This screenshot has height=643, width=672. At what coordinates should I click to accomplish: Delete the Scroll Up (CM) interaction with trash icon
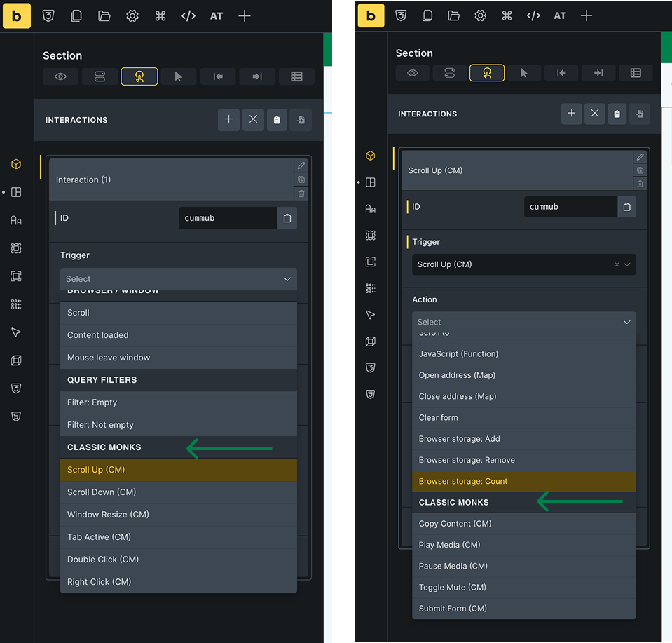(640, 184)
